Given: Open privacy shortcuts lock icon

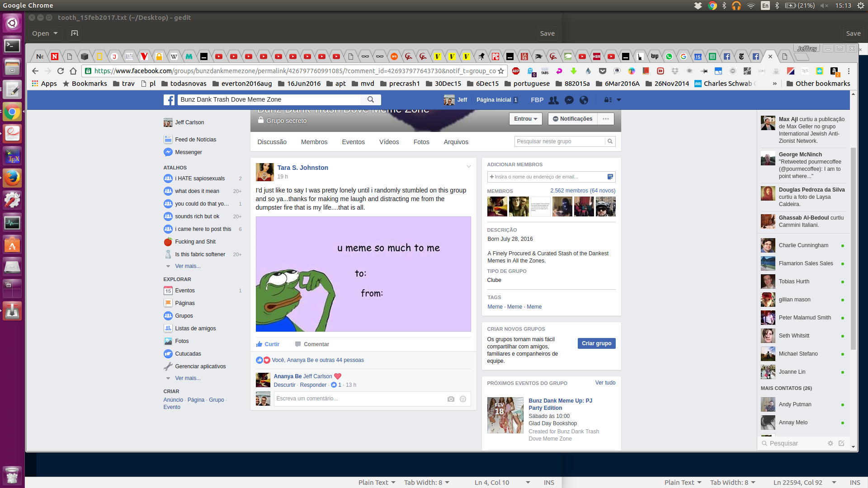Looking at the screenshot, I should coord(608,100).
